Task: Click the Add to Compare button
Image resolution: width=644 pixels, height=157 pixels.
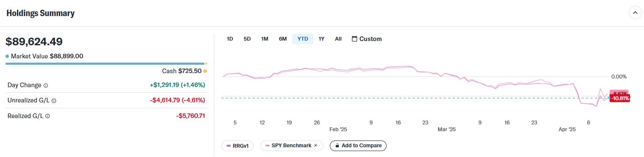Action: tap(358, 146)
